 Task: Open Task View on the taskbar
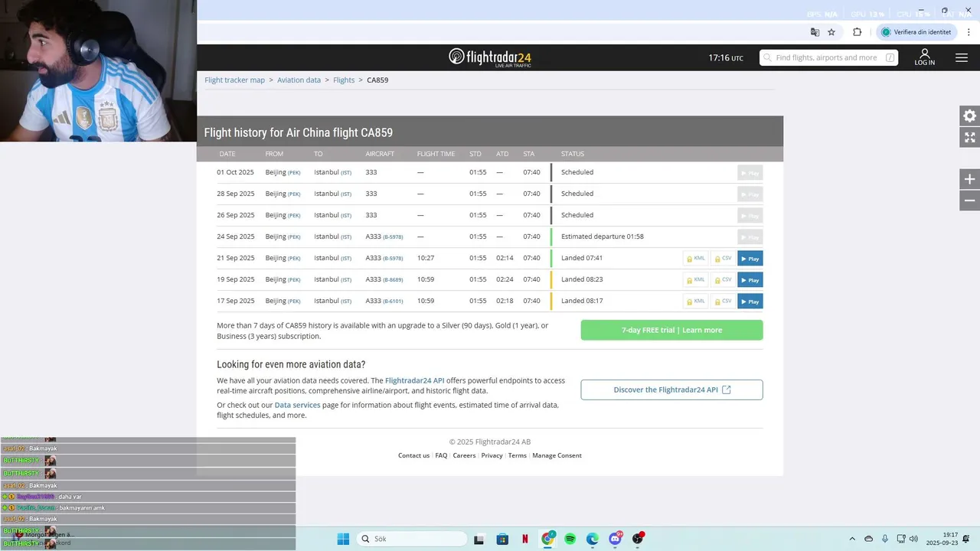coord(479,539)
